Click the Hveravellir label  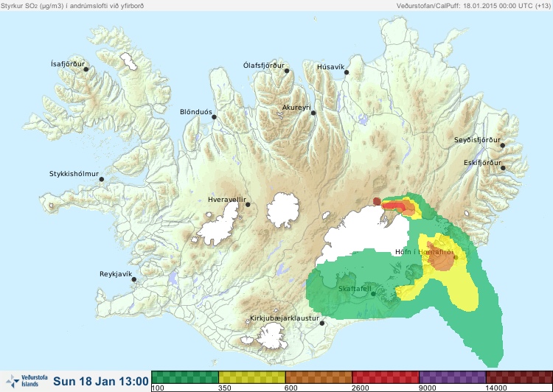point(227,200)
